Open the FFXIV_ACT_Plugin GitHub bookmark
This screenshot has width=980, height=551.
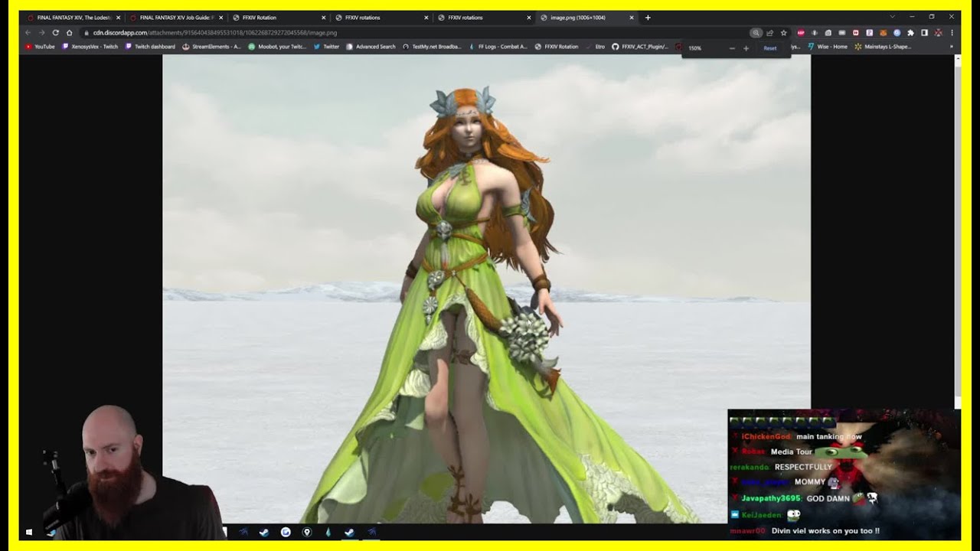click(640, 47)
